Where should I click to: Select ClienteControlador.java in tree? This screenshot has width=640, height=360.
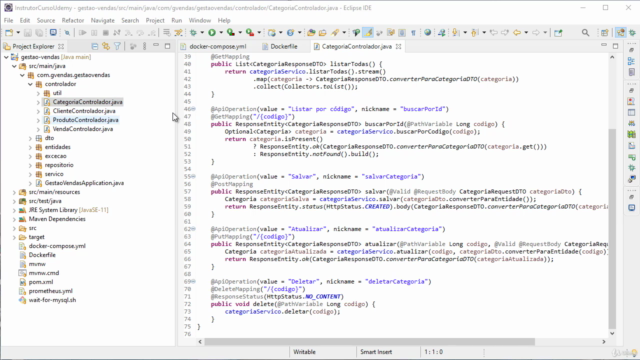[84, 111]
